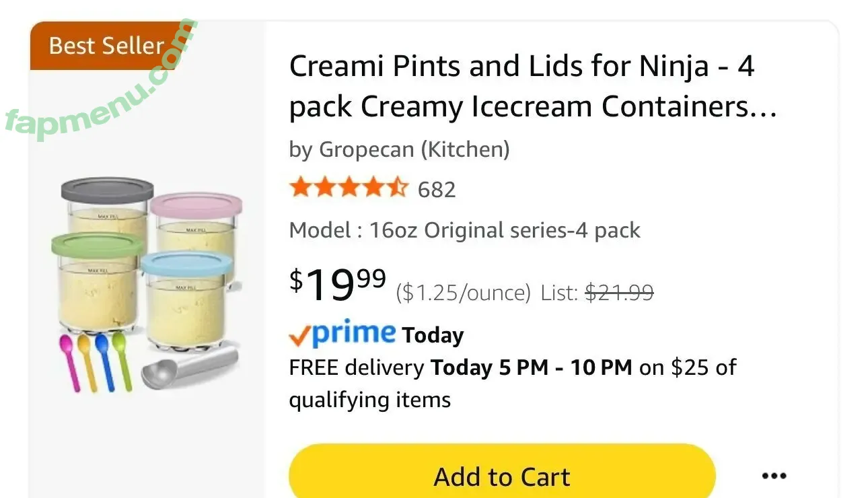This screenshot has height=498, width=868.
Task: Click the crossed-out $21.99 list price
Action: 619,293
